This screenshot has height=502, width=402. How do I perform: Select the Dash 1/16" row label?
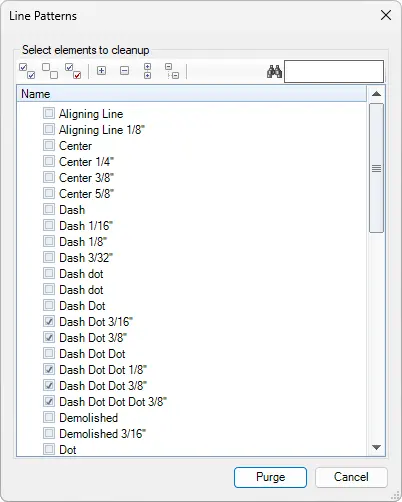coord(86,226)
